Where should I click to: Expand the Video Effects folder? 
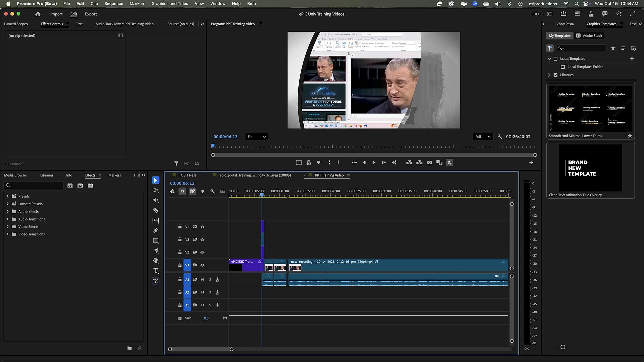click(x=7, y=227)
